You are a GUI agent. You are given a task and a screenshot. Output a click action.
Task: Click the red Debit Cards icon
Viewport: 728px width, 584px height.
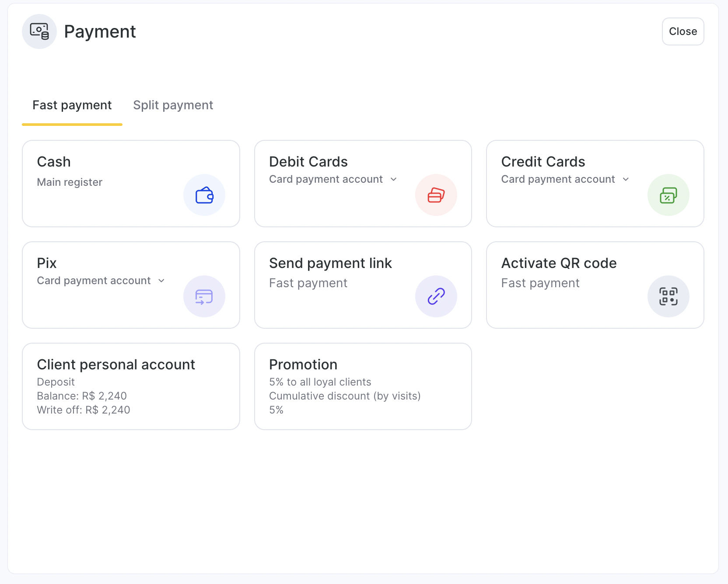click(436, 195)
